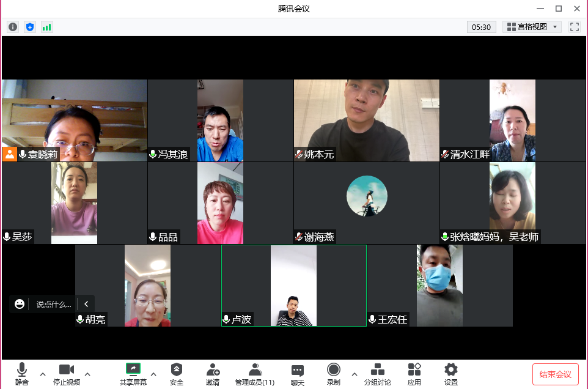Mute microphone with 静音 button
The image size is (588, 389).
point(22,374)
